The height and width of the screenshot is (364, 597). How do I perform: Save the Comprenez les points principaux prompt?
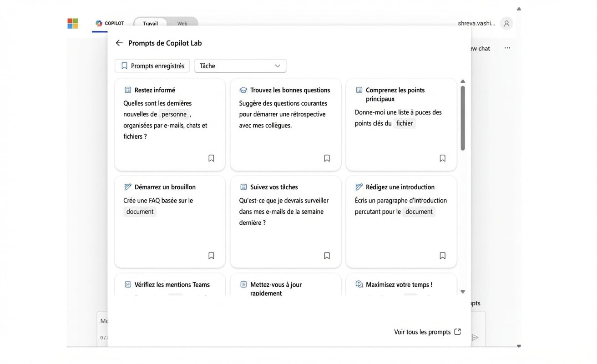point(442,158)
